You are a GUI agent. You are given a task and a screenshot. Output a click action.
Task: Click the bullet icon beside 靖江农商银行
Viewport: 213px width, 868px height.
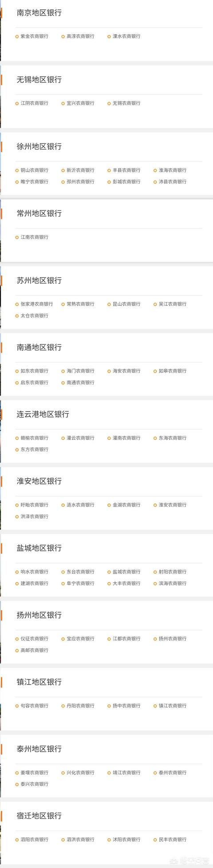(109, 773)
